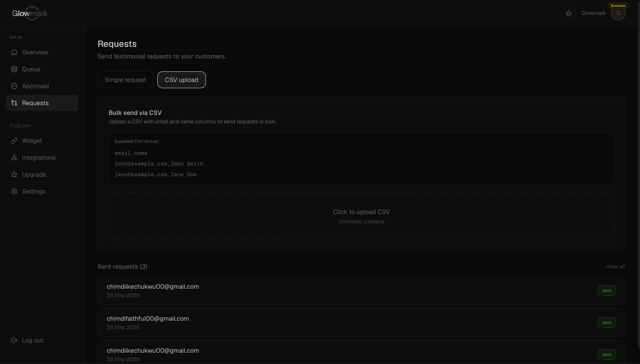640x364 pixels.
Task: Open the Approved testimonials page
Action: point(42,86)
